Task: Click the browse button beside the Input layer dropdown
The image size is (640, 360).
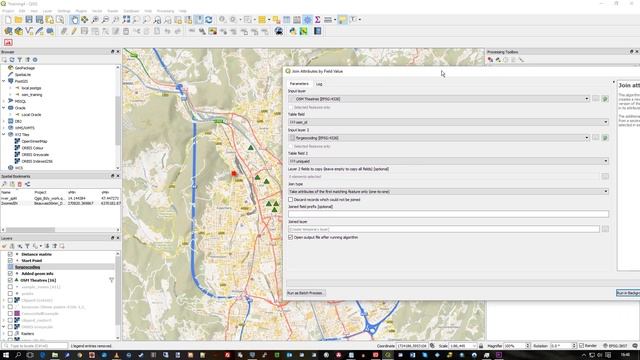Action: (x=596, y=99)
